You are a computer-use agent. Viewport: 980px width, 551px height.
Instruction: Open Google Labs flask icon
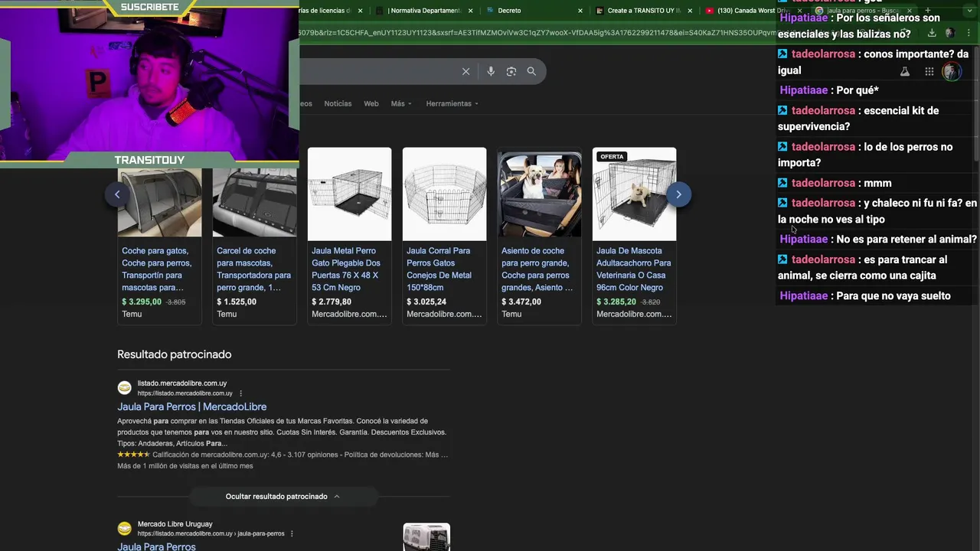(904, 71)
